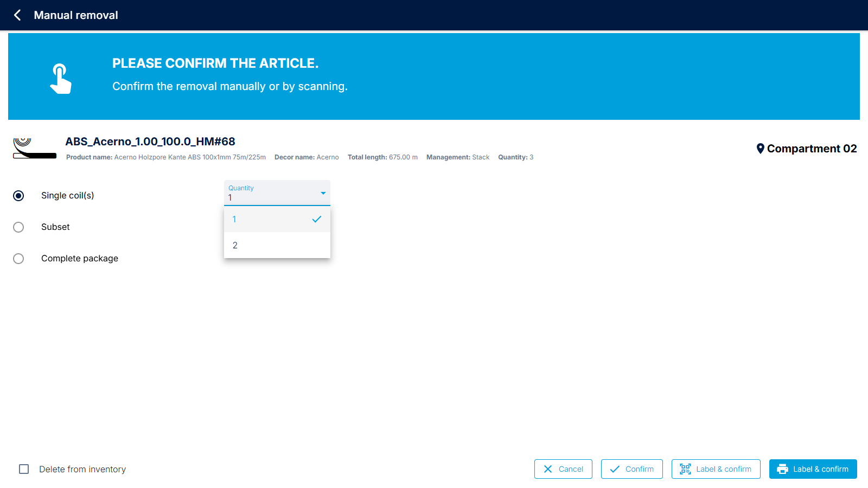Collapse the Quantity dropdown via its arrow
Image resolution: width=868 pixels, height=488 pixels.
[323, 193]
